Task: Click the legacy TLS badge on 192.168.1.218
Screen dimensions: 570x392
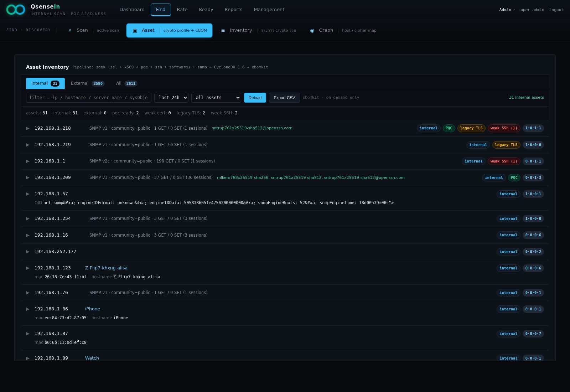Action: tap(471, 128)
